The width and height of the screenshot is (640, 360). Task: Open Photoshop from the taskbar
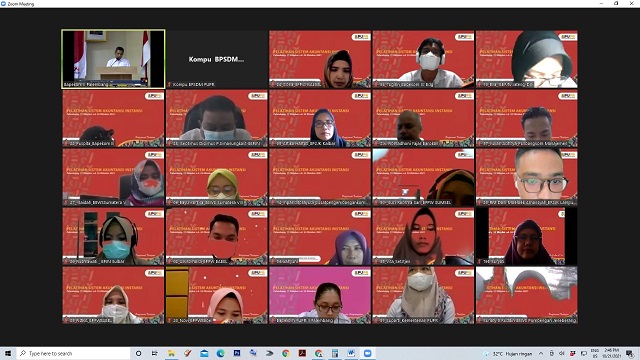237,353
